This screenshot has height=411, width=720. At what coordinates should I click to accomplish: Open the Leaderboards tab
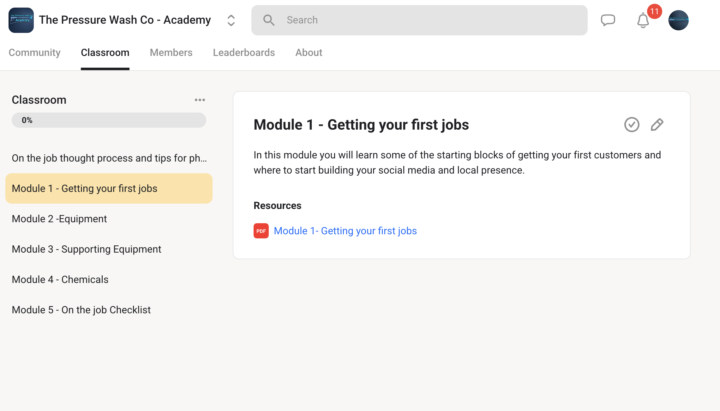tap(244, 53)
